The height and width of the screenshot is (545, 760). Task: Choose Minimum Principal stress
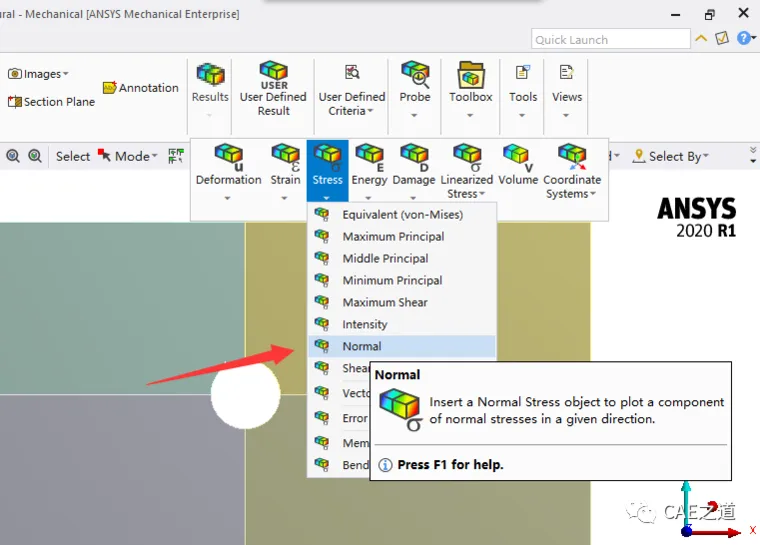click(x=402, y=280)
